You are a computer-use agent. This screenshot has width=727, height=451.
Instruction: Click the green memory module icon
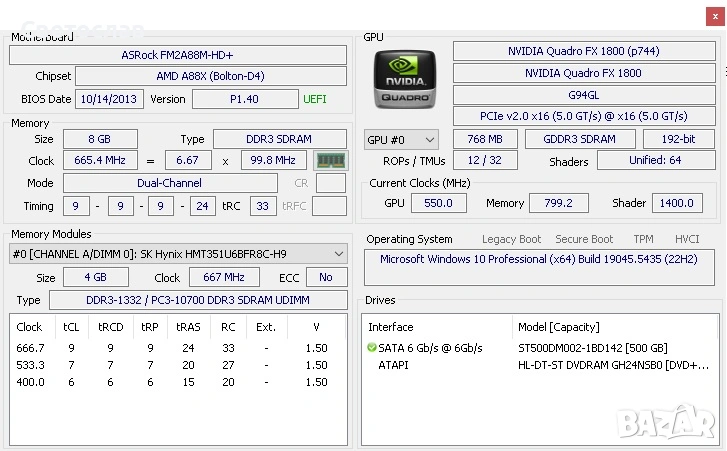331,160
